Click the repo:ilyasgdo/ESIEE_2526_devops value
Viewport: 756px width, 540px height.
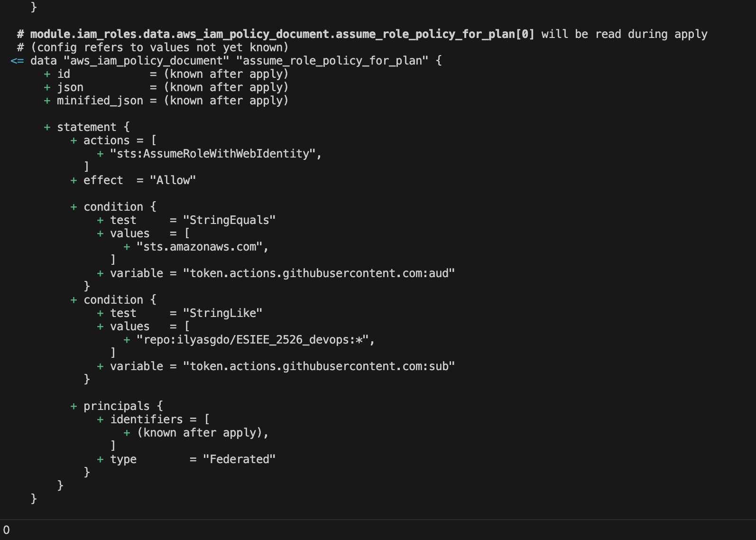coord(252,340)
